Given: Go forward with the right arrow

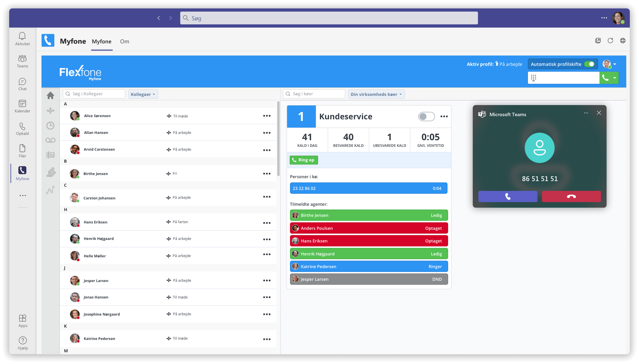Looking at the screenshot, I should point(170,18).
